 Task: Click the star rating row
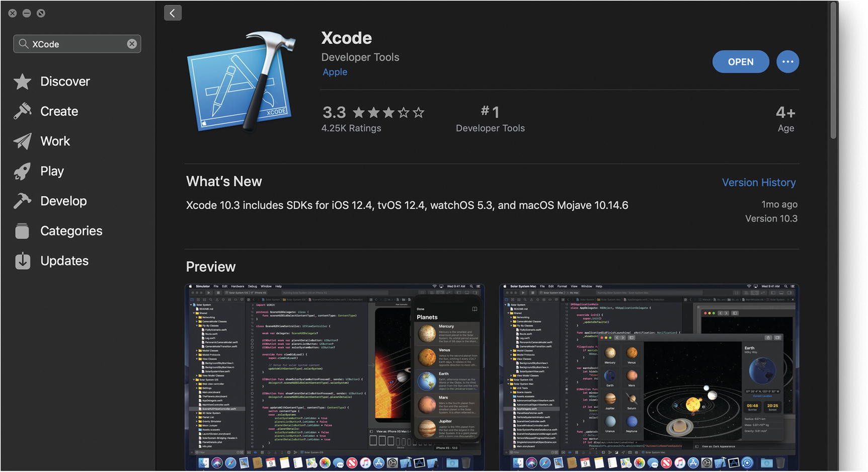(388, 112)
